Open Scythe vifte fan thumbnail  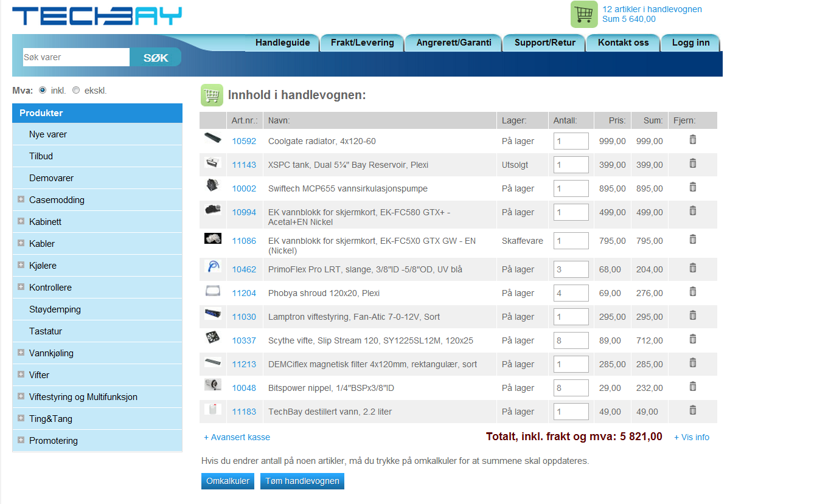[213, 338]
